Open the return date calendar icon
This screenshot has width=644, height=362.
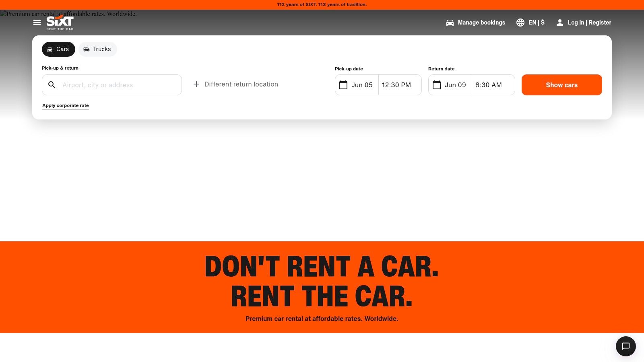click(437, 85)
